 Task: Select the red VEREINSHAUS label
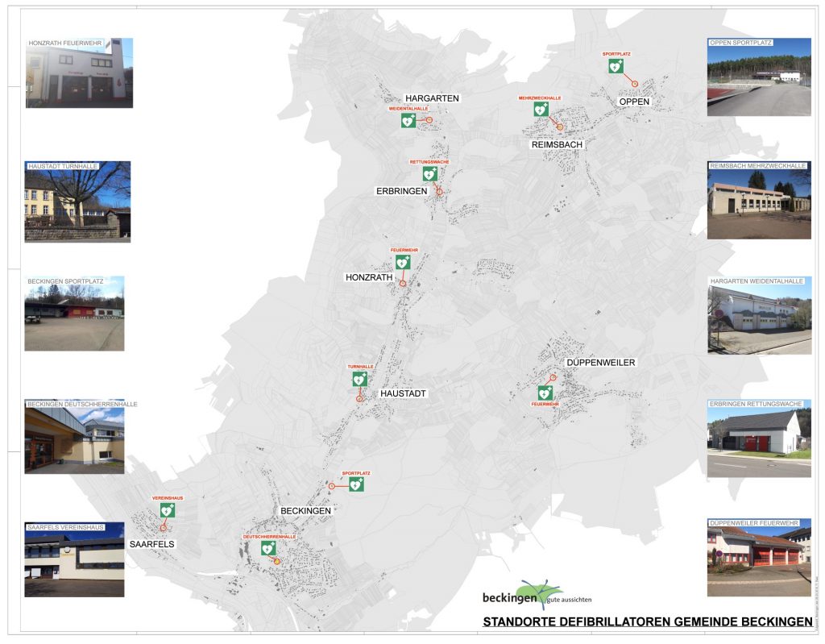[168, 497]
